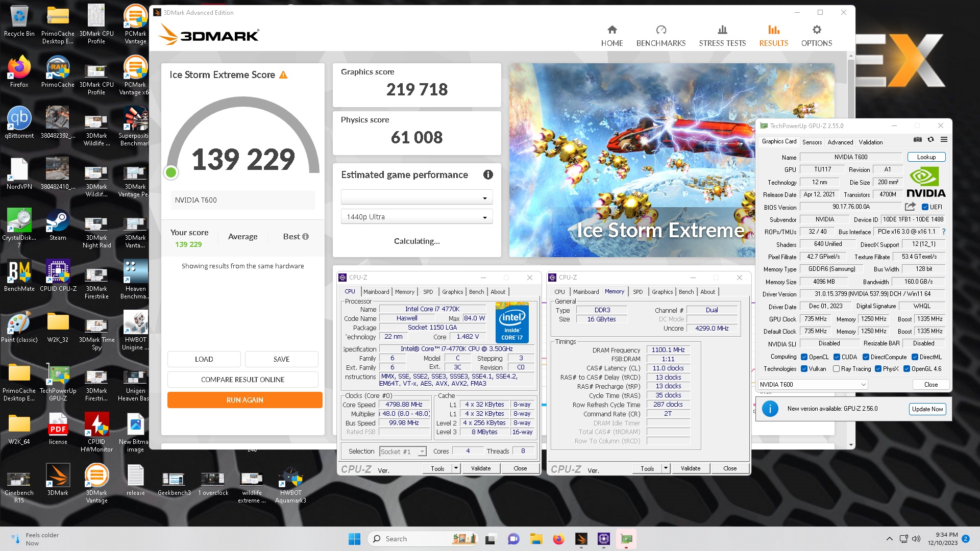Toggle PhysX checkbox in GPU-Z
Screen dimensions: 980x551
pyautogui.click(x=878, y=369)
